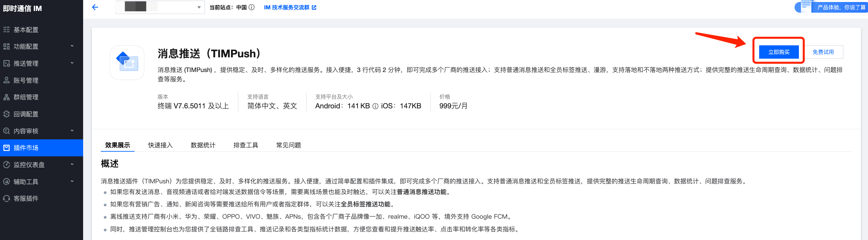
Task: Click info icon beside Android 141 KB
Action: coord(375,106)
